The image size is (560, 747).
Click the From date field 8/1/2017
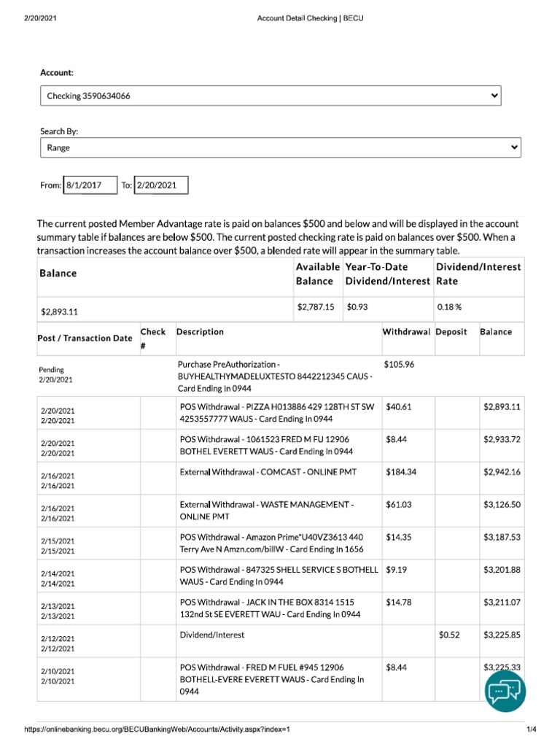[x=90, y=185]
